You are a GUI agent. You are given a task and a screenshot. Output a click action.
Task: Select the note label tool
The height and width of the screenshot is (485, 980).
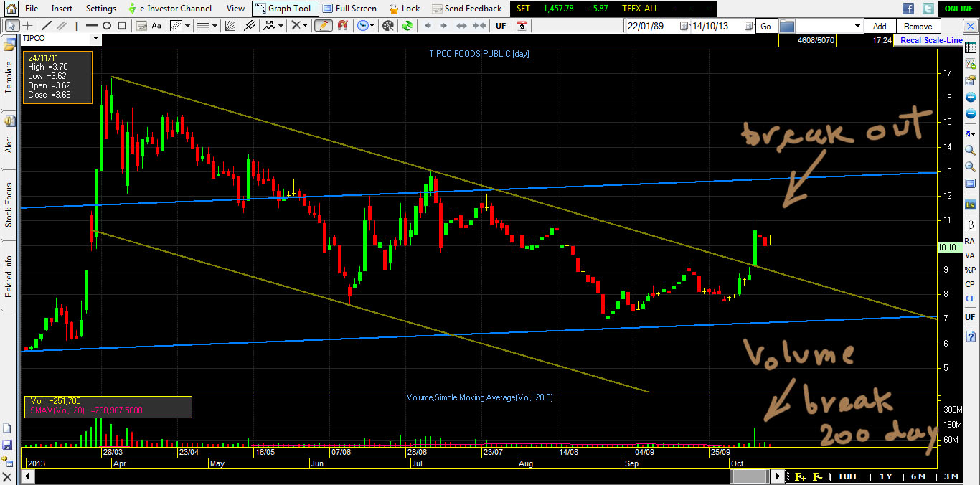tap(141, 25)
